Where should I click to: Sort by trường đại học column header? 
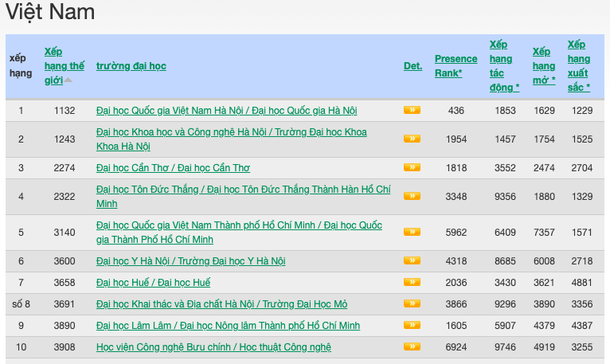(131, 66)
